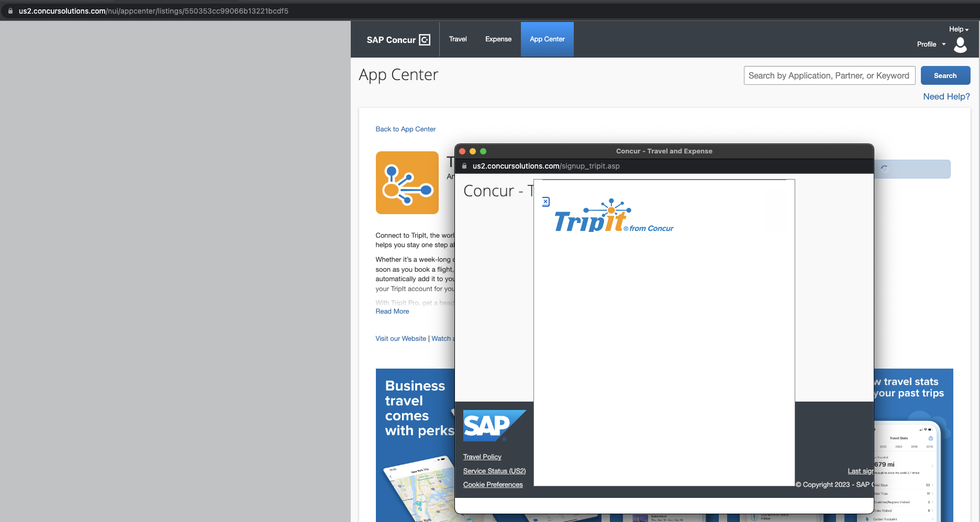Open Travel Policy footer link
Screen dimensions: 980x522
tap(482, 457)
